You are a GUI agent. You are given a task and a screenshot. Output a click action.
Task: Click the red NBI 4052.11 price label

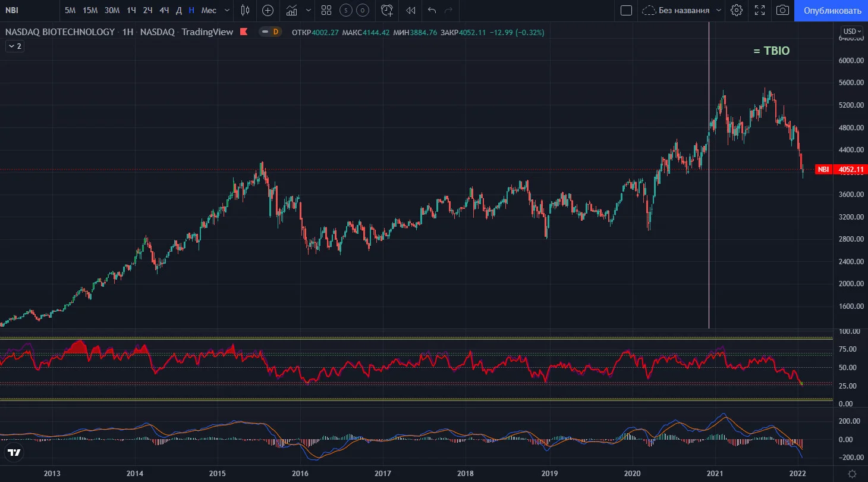(x=840, y=169)
